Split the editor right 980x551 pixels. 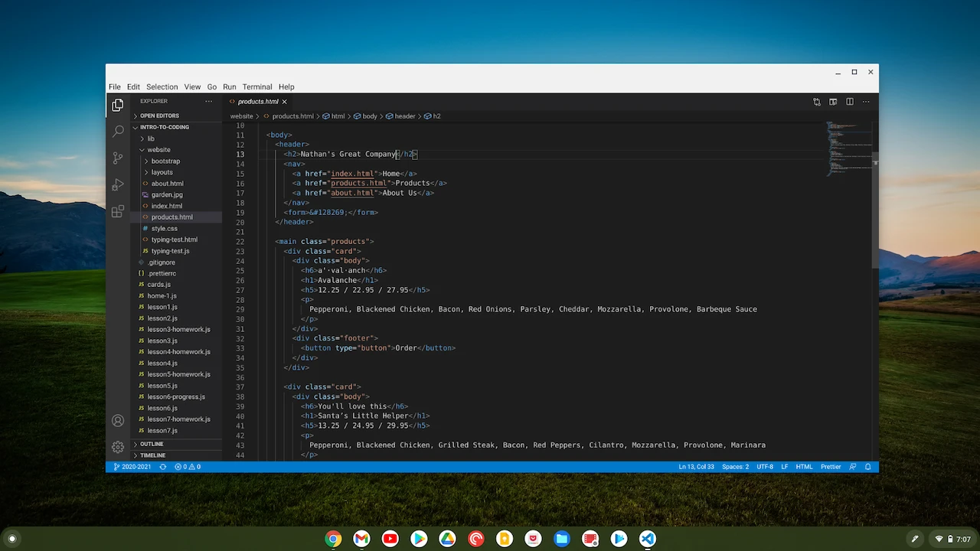click(x=850, y=102)
